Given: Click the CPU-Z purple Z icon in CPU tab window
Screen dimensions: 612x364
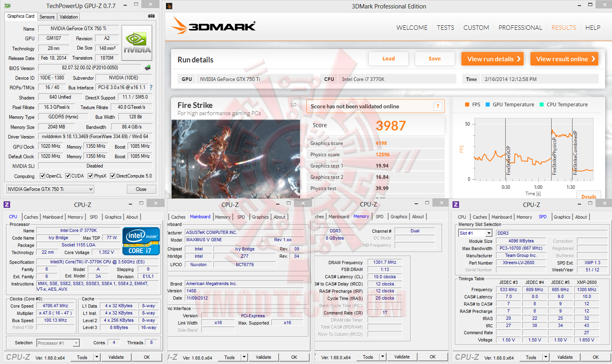Looking at the screenshot, I should pyautogui.click(x=6, y=205).
